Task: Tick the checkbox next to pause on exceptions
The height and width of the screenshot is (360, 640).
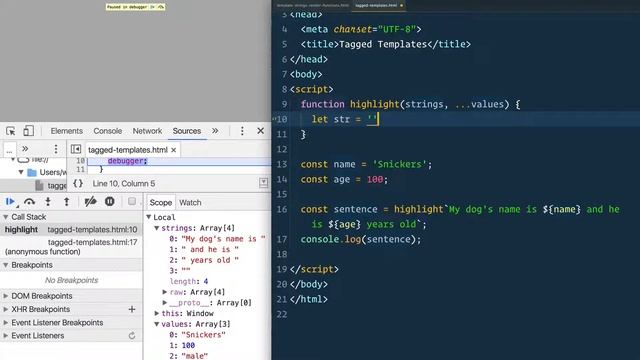Action: [132, 201]
